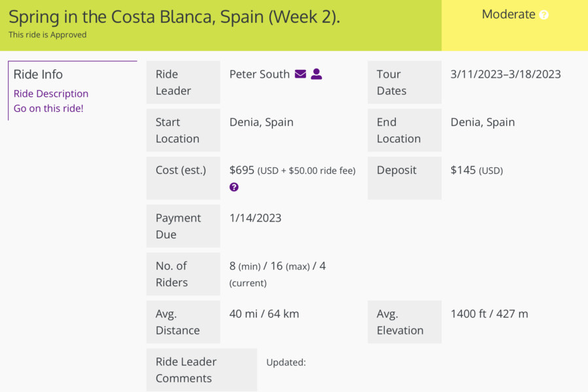Click the start location Denia, Spain value

[262, 122]
